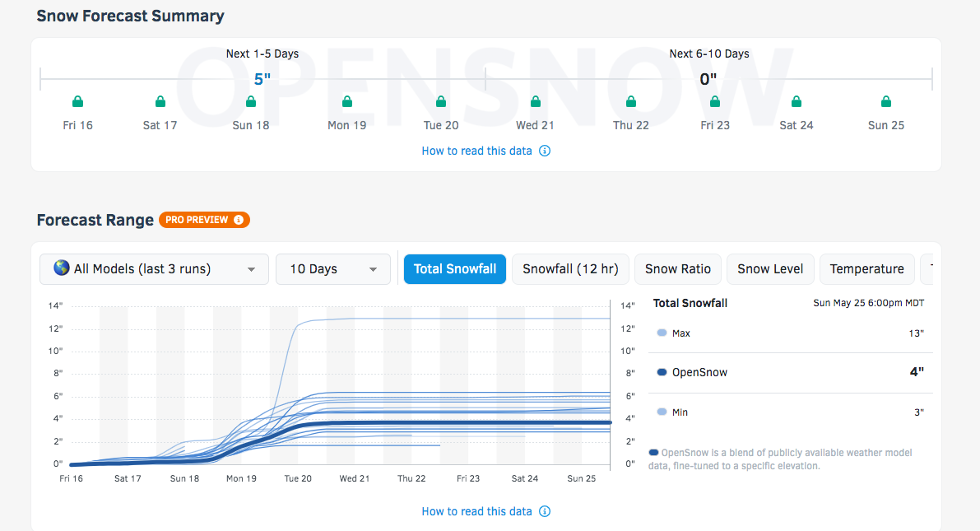Click the lock icon above Sat 24
Image resolution: width=980 pixels, height=531 pixels.
(x=797, y=101)
